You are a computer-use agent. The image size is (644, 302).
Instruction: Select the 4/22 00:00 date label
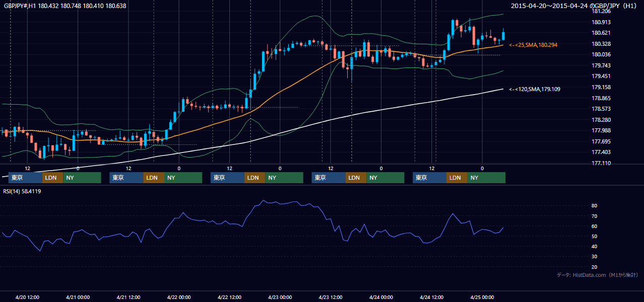179,297
